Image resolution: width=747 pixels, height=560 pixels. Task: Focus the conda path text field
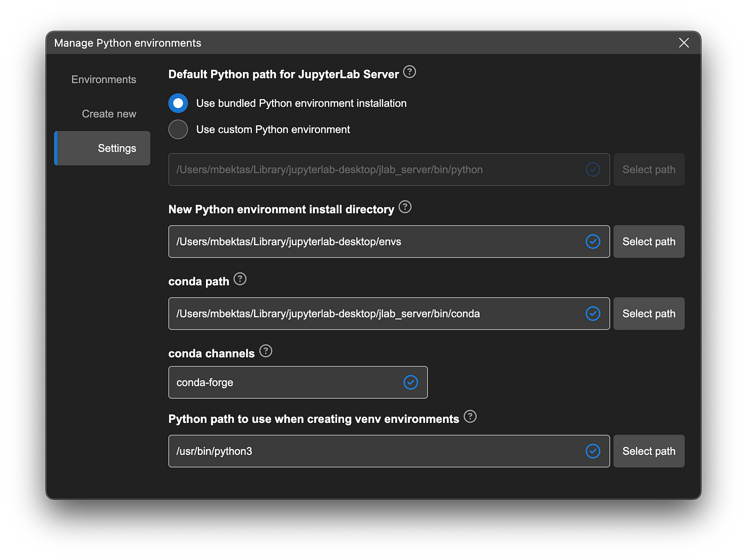click(389, 314)
